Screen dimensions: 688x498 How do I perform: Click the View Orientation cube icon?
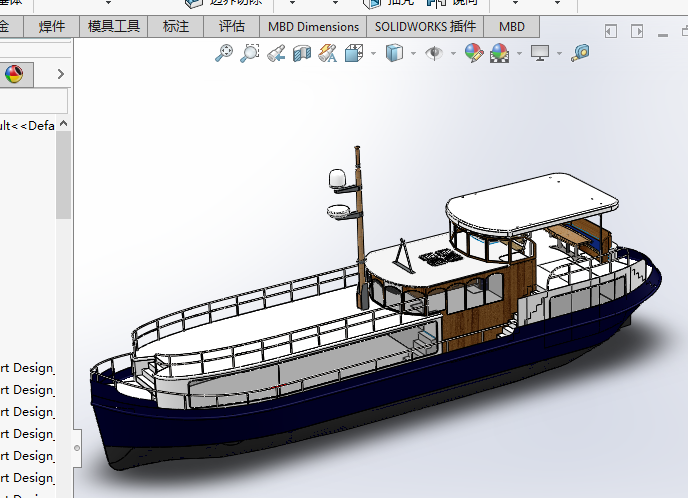coord(354,53)
